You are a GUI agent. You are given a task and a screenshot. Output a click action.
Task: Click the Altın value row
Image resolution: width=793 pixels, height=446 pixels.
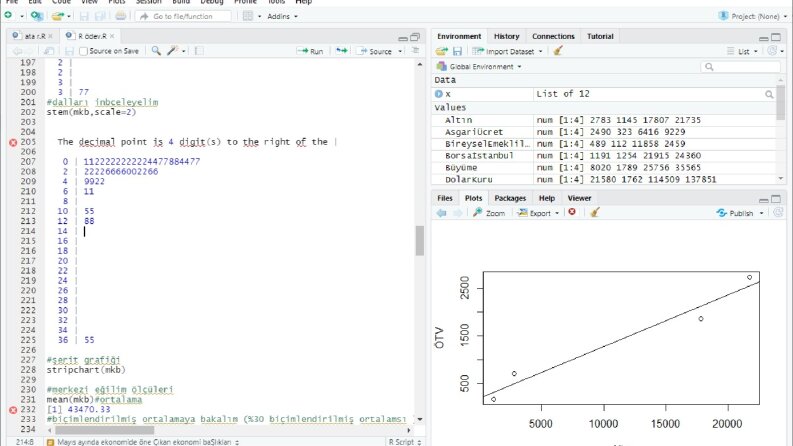tap(604, 120)
